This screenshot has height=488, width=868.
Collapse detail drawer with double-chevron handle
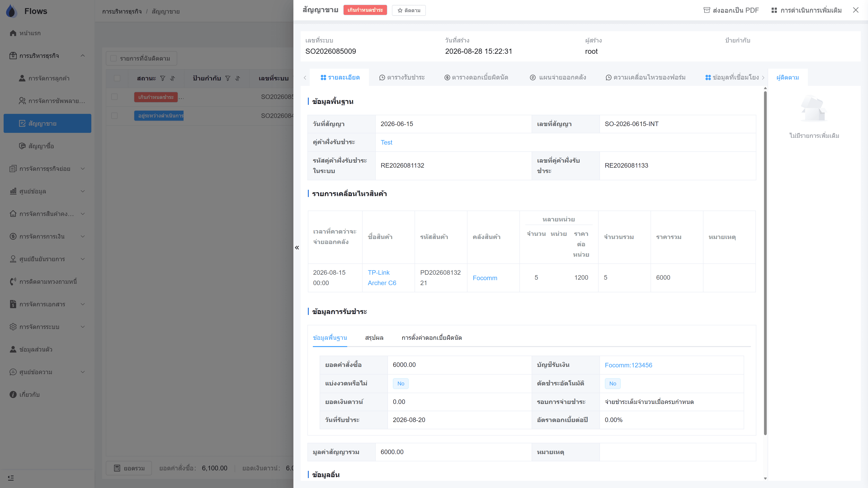coord(297,248)
